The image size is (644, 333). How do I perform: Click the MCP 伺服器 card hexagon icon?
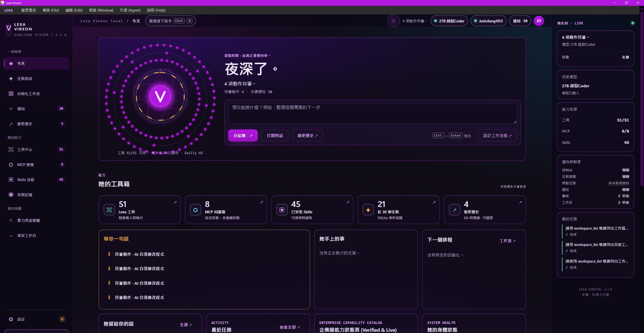tap(196, 210)
